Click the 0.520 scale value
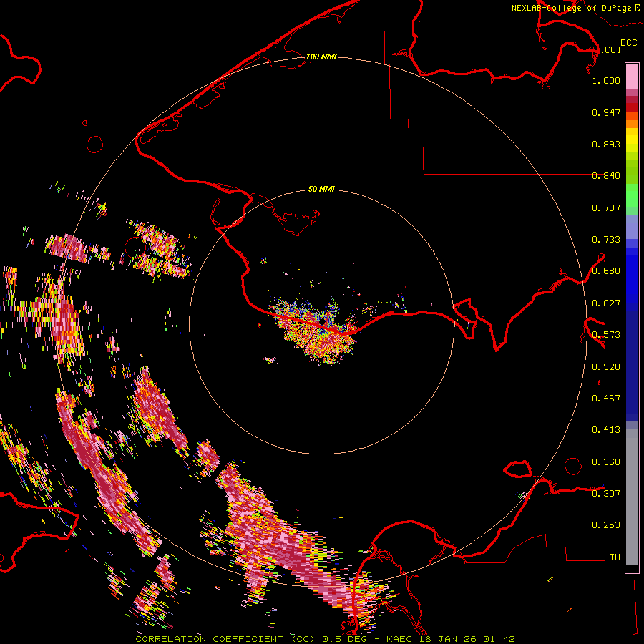This screenshot has height=644, width=644. click(x=606, y=367)
